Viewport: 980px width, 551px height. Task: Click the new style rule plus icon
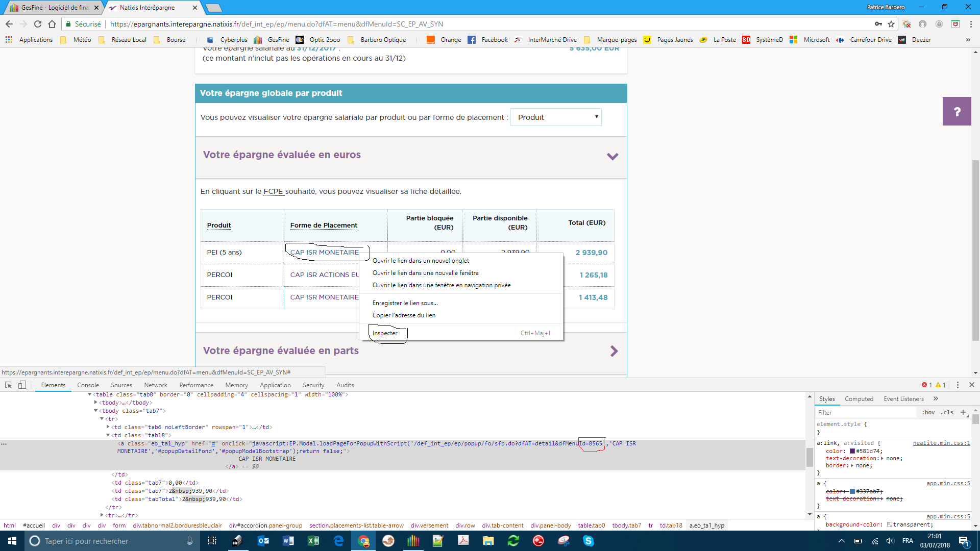click(x=963, y=412)
